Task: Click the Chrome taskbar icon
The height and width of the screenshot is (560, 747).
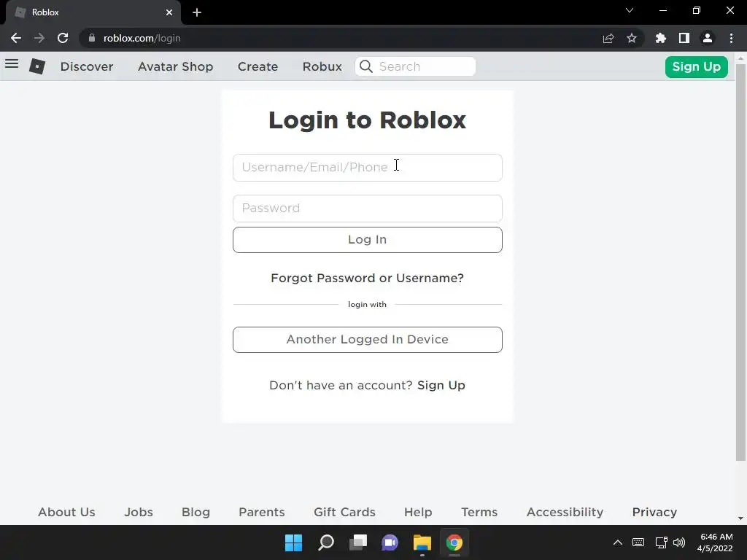Action: [454, 542]
